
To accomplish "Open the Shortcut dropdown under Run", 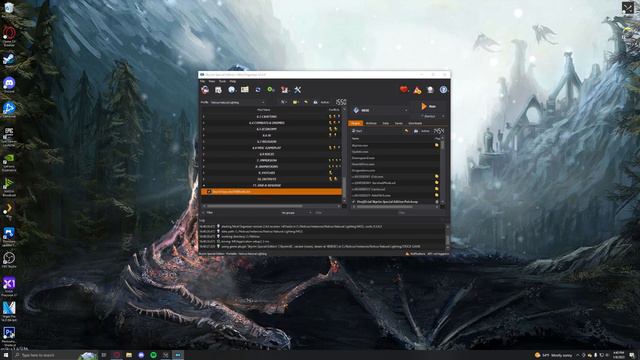I will click(x=432, y=116).
